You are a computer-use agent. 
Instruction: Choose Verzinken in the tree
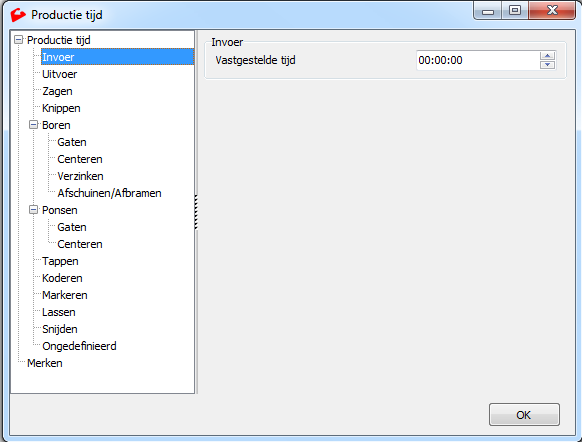point(81,176)
